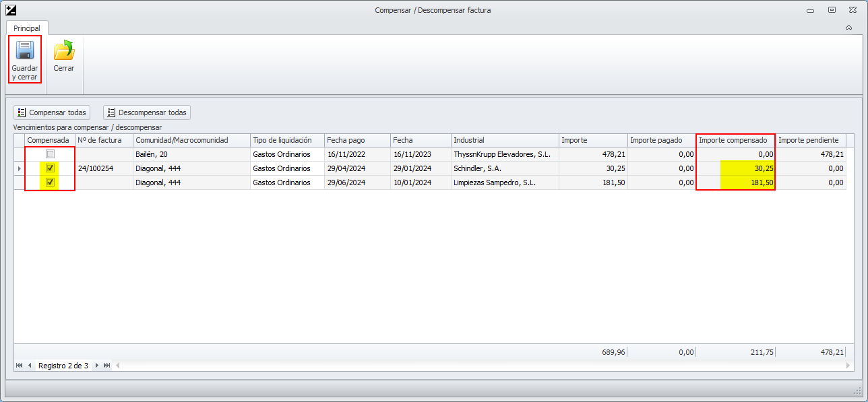Viewport: 868px width, 402px height.
Task: Go to next record navigator arrow
Action: tap(96, 366)
